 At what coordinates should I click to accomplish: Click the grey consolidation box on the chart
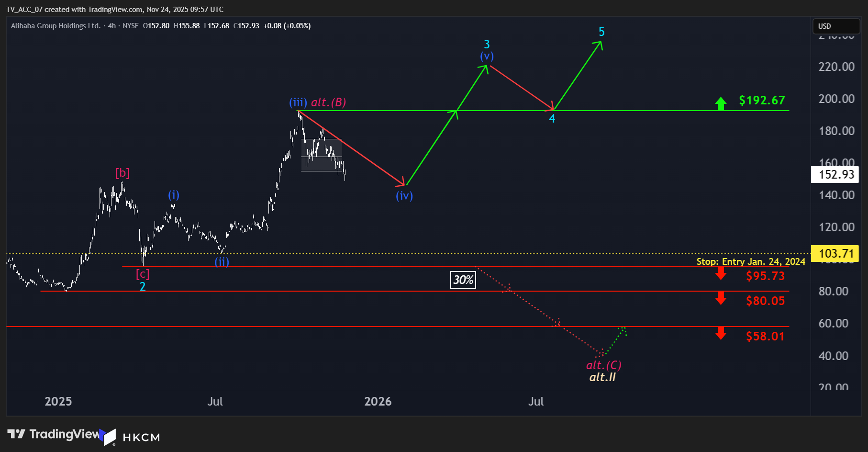point(322,155)
